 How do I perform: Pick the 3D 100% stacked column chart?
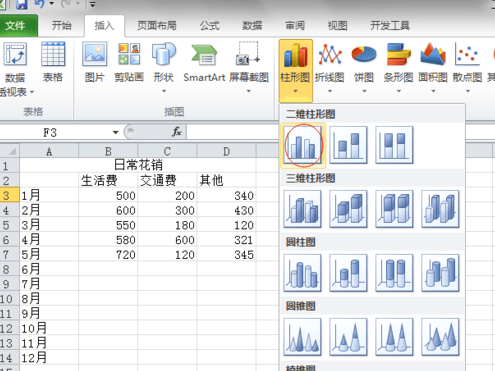click(394, 209)
